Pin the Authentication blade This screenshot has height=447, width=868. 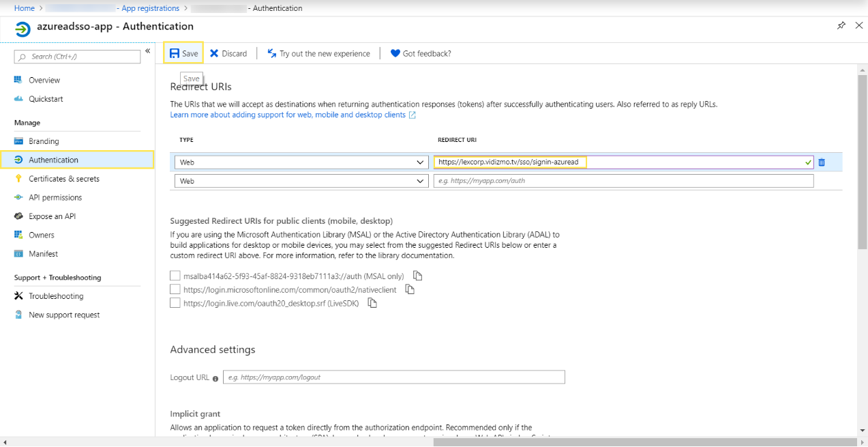click(x=841, y=26)
